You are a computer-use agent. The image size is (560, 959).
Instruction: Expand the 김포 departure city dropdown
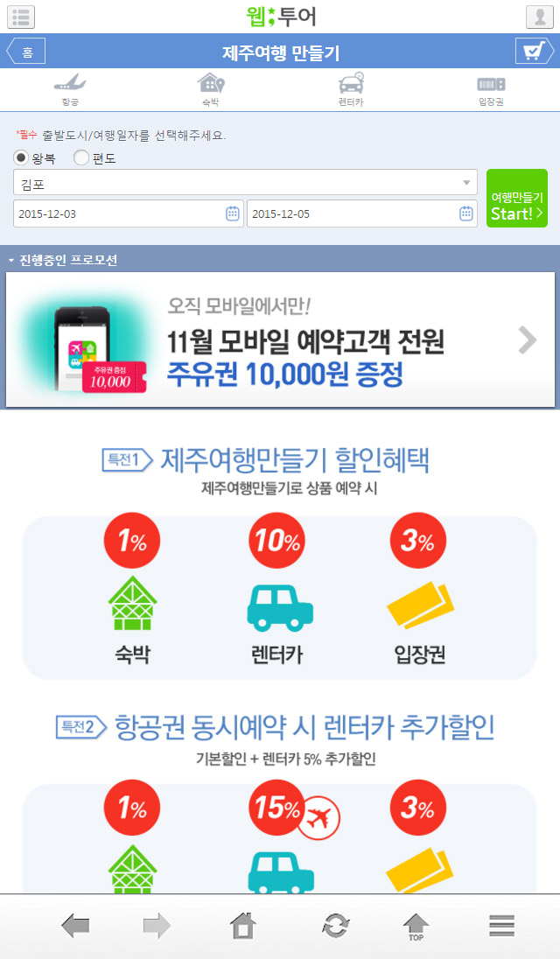pyautogui.click(x=245, y=182)
